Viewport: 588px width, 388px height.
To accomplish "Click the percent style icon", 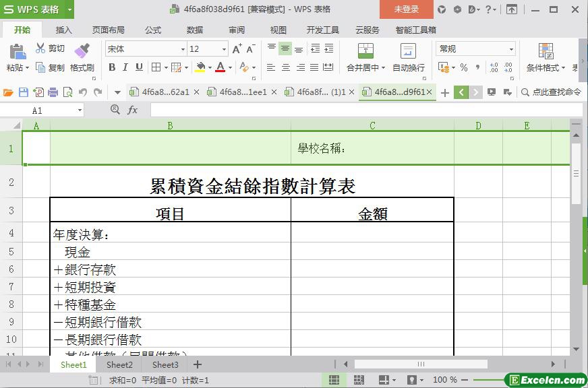I will 464,67.
